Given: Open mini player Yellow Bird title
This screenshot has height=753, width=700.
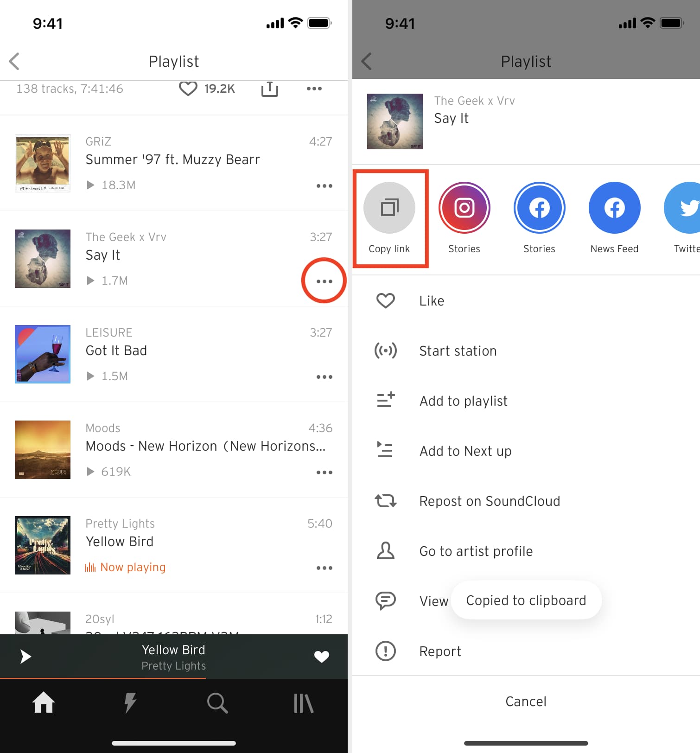Looking at the screenshot, I should tap(173, 650).
